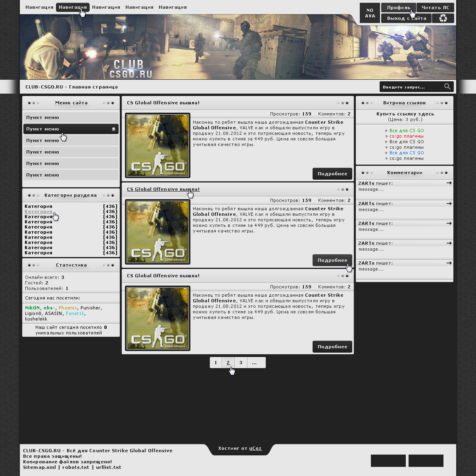Image resolution: width=476 pixels, height=476 pixels.
Task: Click the breadcrumb CLUB-CSGO.RU - Главная страница
Action: (x=71, y=87)
